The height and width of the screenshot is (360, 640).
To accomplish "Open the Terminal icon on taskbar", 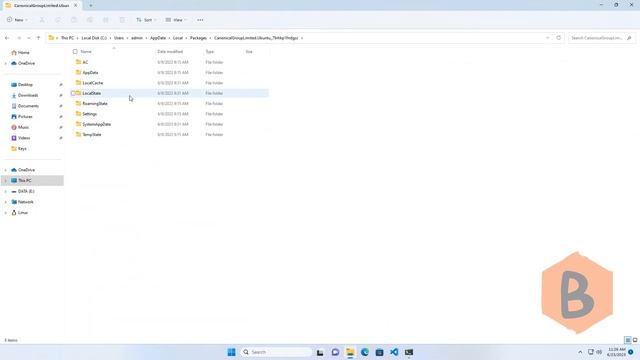I will (x=409, y=352).
